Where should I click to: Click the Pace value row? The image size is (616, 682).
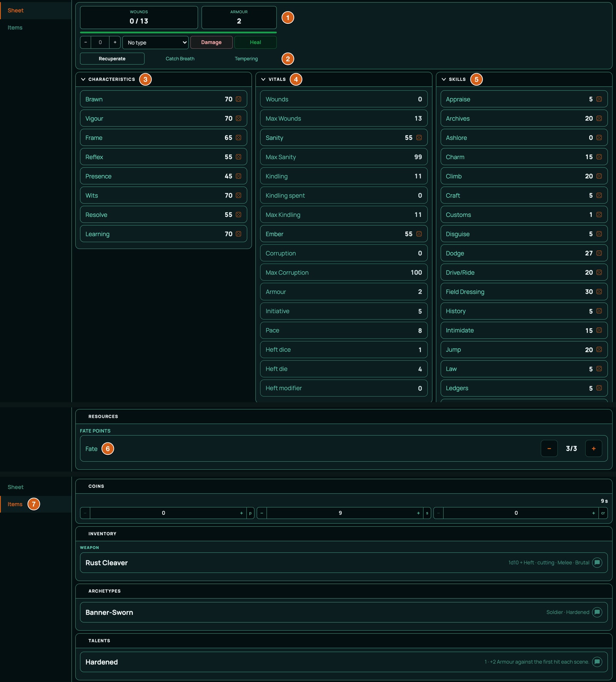[344, 330]
